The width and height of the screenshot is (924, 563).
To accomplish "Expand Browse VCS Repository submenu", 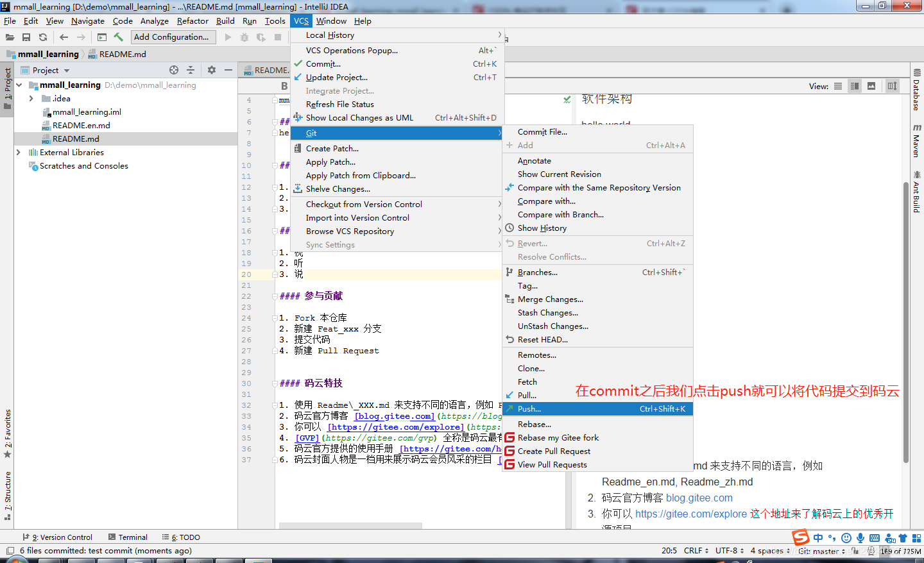I will (397, 231).
